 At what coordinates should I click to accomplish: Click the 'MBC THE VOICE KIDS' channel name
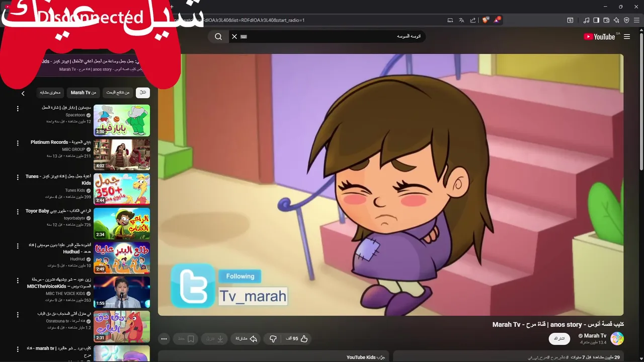click(65, 294)
